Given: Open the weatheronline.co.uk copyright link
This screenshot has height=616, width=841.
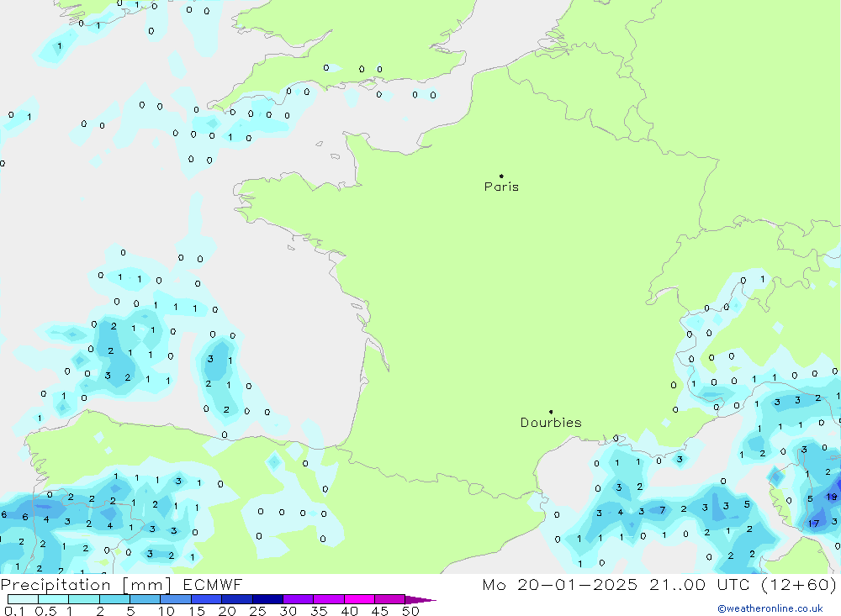Looking at the screenshot, I should 770,608.
